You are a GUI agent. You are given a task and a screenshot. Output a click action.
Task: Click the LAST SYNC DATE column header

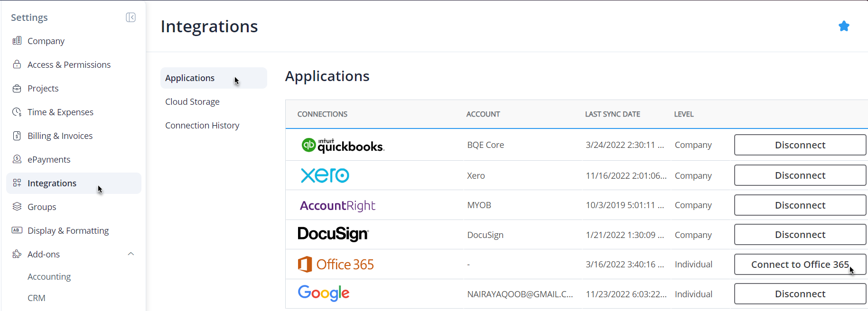click(613, 114)
